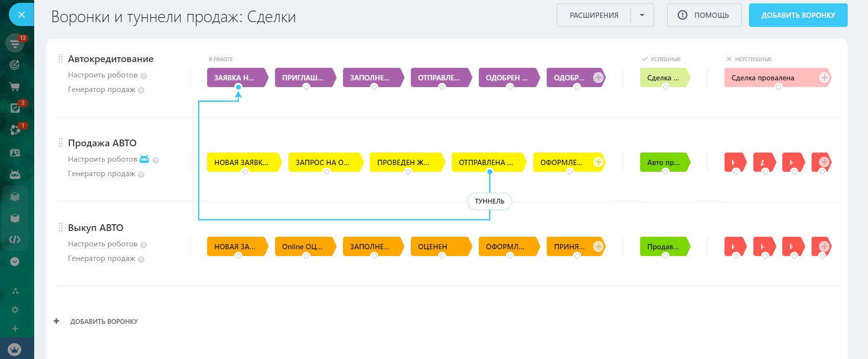Open the shopping cart icon in sidebar
The height and width of the screenshot is (359, 868).
15,87
